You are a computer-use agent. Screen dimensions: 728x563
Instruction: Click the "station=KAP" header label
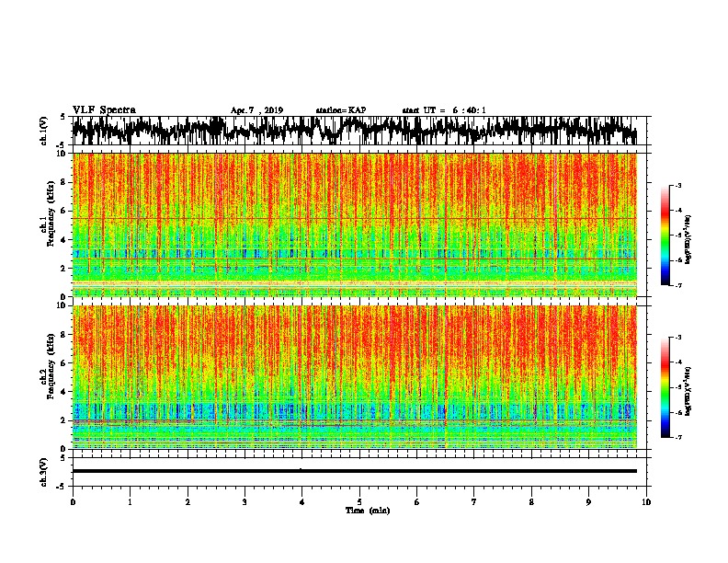point(341,110)
